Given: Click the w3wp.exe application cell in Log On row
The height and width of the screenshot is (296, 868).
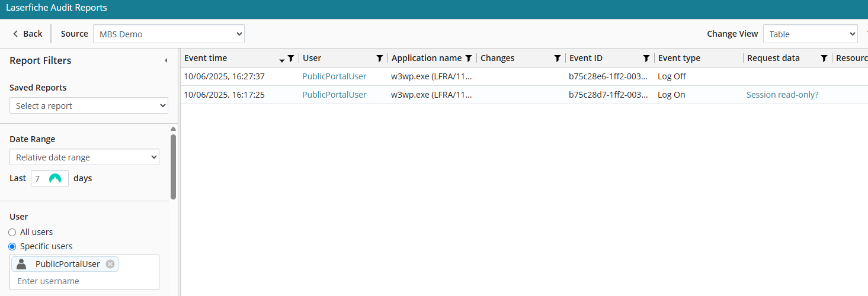Looking at the screenshot, I should (x=431, y=95).
